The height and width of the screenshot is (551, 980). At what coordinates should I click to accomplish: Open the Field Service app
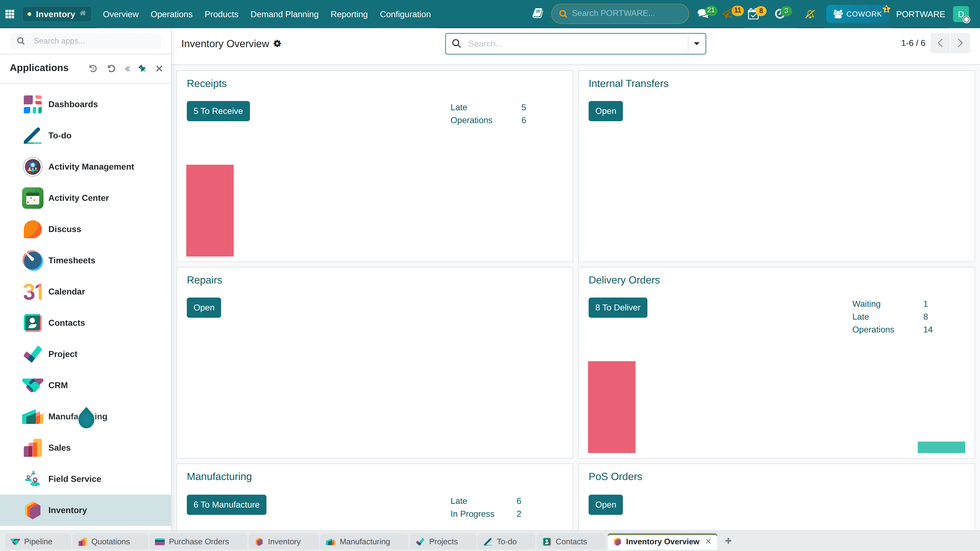click(86, 479)
